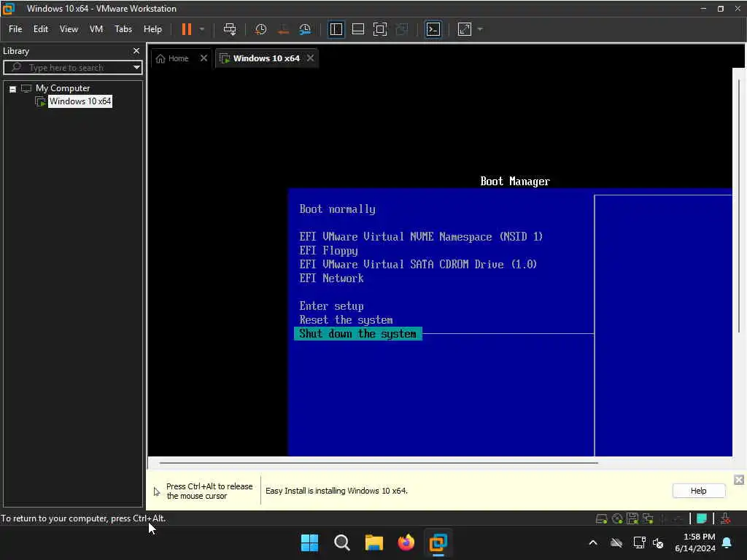Open the VM menu
This screenshot has width=747, height=560.
(96, 29)
